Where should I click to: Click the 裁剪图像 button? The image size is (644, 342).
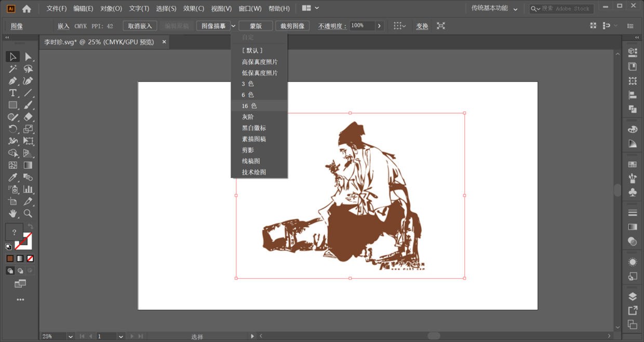[x=292, y=26]
